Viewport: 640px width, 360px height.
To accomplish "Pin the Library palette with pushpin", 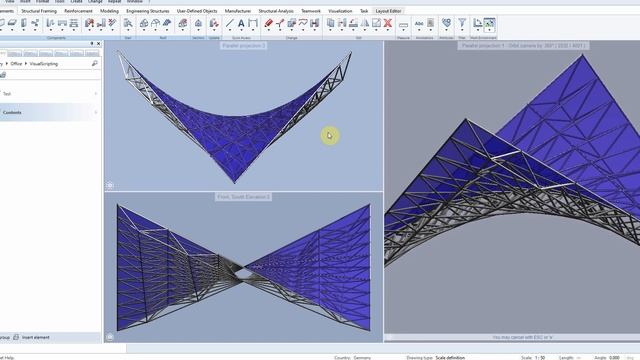I will 92,44.
